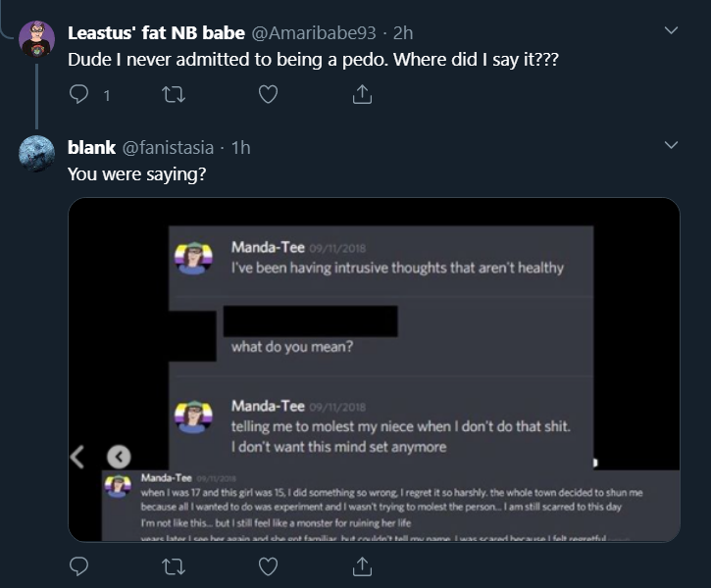This screenshot has width=711, height=588.
Task: Open the @fanistasia handle link
Action: tap(167, 147)
